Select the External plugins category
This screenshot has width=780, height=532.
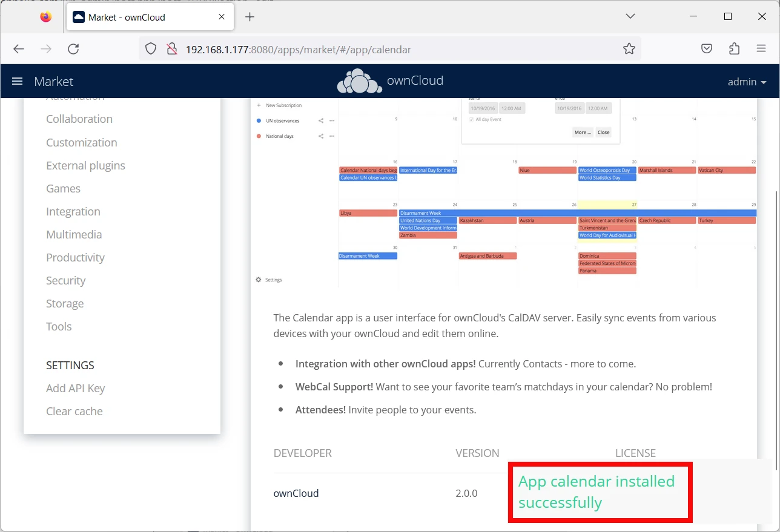(85, 166)
